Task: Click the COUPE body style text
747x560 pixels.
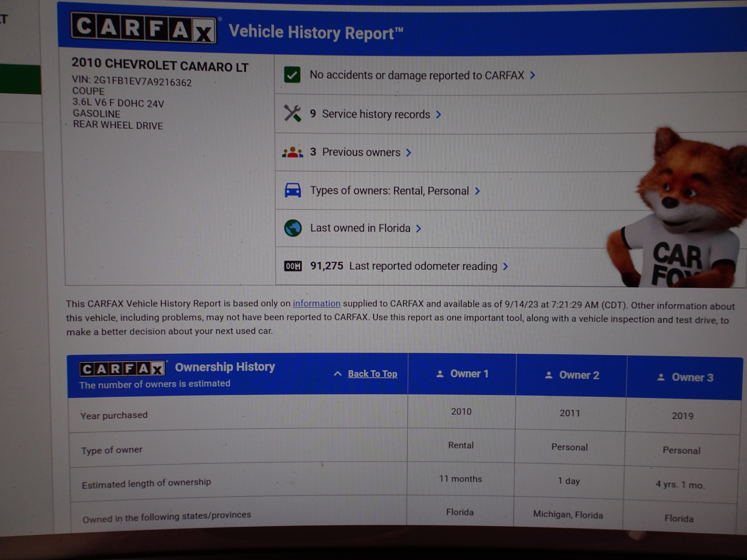Action: coord(88,91)
